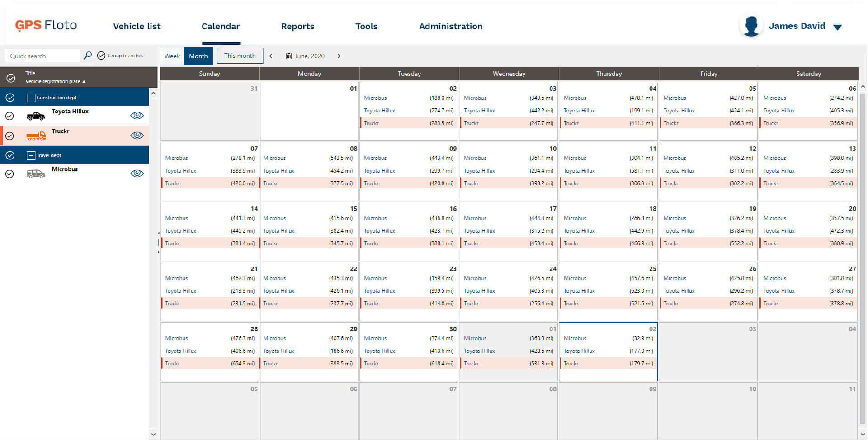Click the James David profile avatar

(751, 26)
